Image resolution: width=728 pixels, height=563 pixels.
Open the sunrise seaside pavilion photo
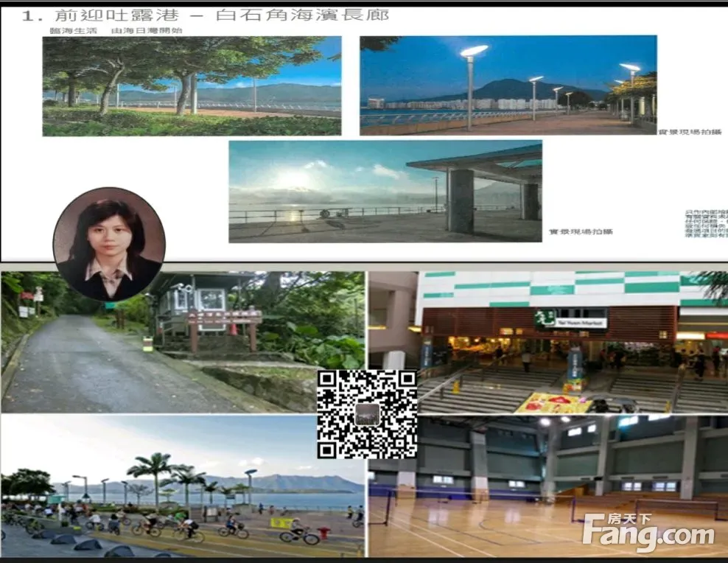(385, 191)
